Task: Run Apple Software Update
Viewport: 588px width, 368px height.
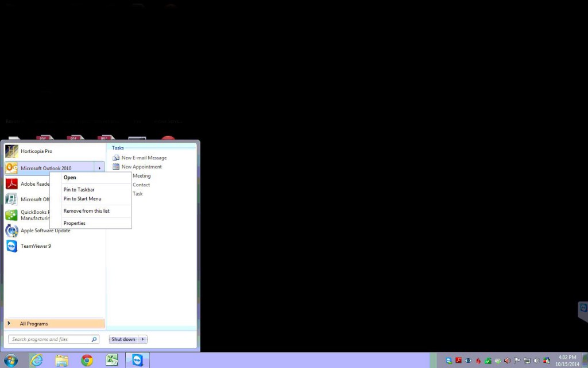Action: pos(45,230)
